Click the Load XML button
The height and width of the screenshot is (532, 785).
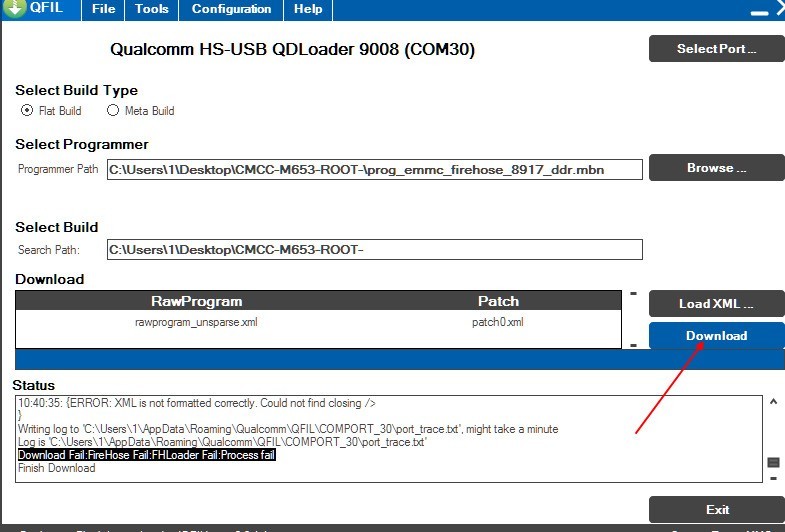point(716,304)
